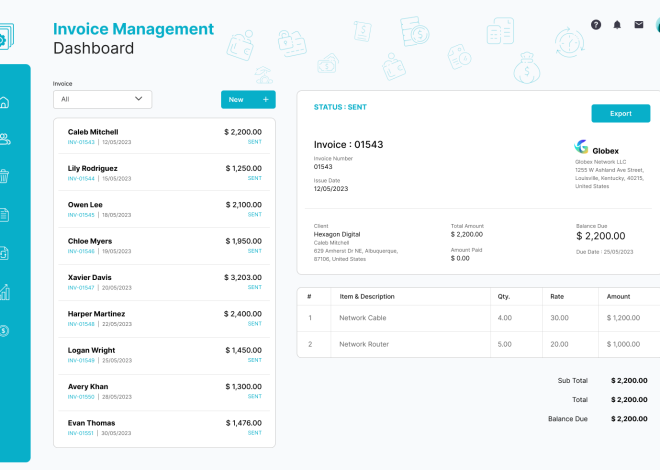Open the notifications bell icon

617,25
